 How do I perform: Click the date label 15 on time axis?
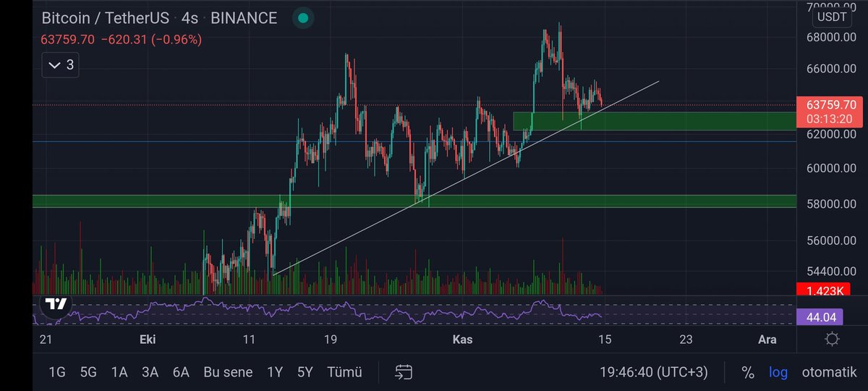coord(605,339)
